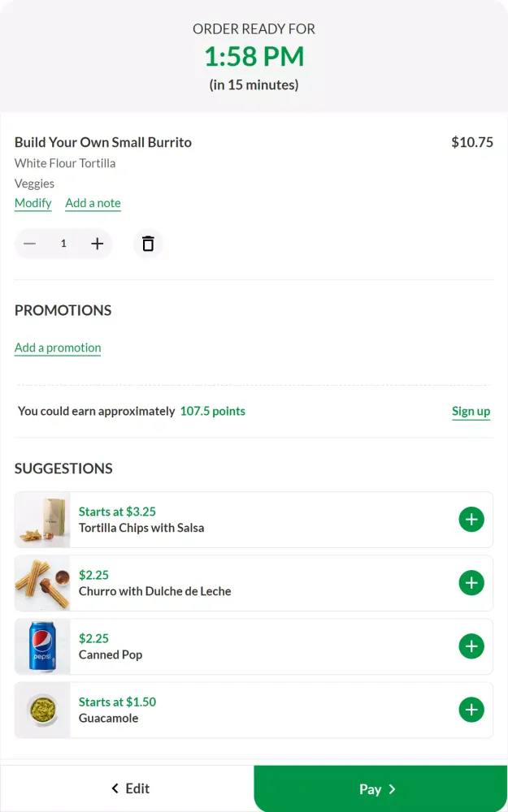Click the Modify link

pos(33,203)
